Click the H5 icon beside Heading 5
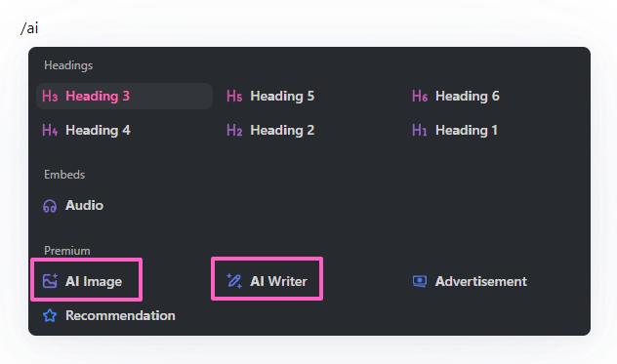 click(x=234, y=96)
